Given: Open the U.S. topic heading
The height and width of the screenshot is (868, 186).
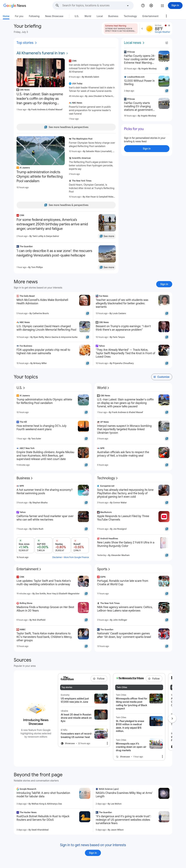Looking at the screenshot, I should [21, 388].
